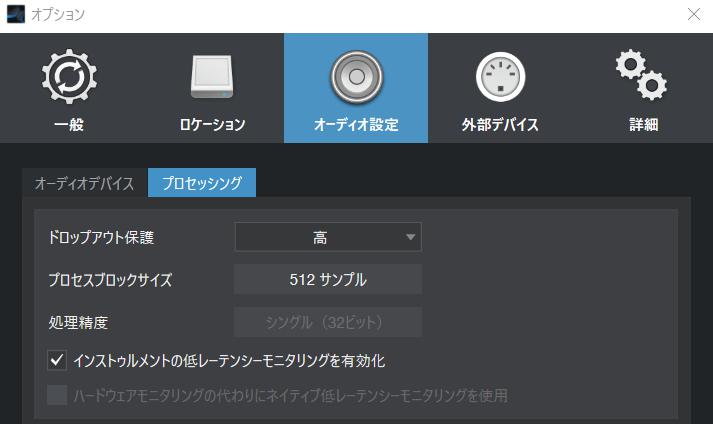Viewport: 713px width, 424px height.
Task: Click the プロセスブロックサイズ label
Action: (x=110, y=279)
